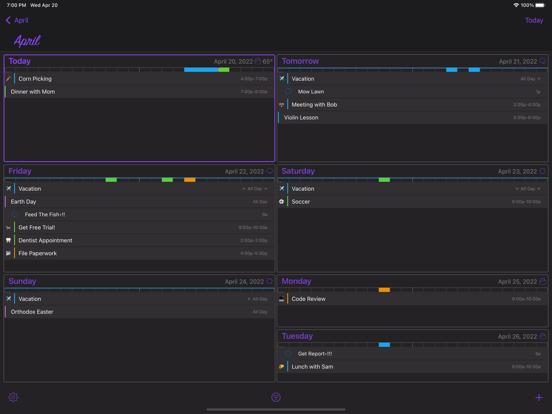Click the weather icon on Today header
552x414 pixels.
point(258,61)
